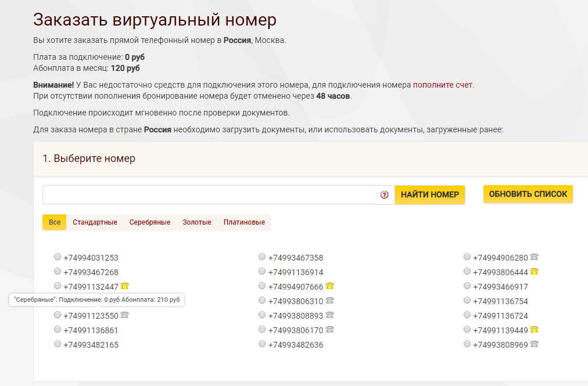Image resolution: width=588 pixels, height=386 pixels.
Task: Open the Золотые numbers tab
Action: 197,222
